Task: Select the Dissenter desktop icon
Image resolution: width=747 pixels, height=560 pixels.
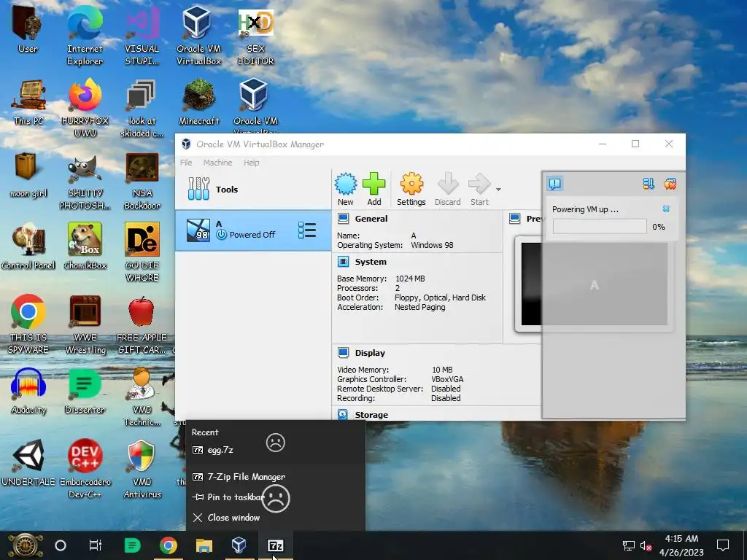Action: pyautogui.click(x=85, y=391)
